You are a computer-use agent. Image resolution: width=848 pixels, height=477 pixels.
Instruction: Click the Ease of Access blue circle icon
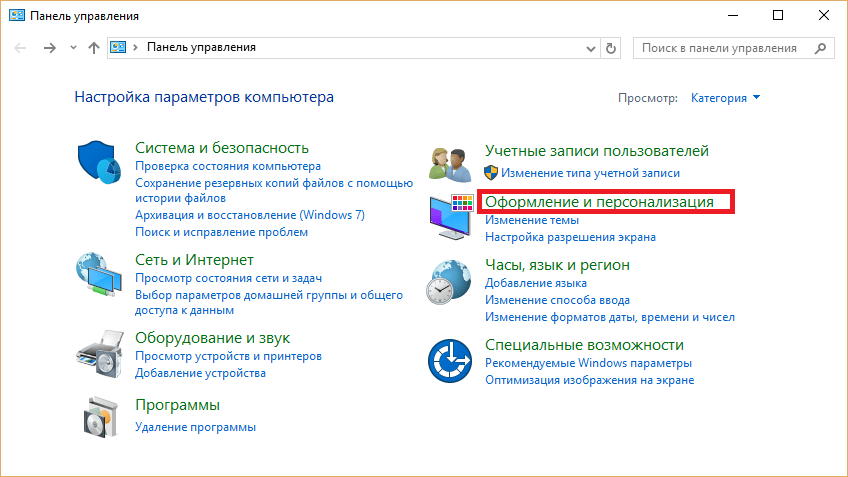[450, 361]
